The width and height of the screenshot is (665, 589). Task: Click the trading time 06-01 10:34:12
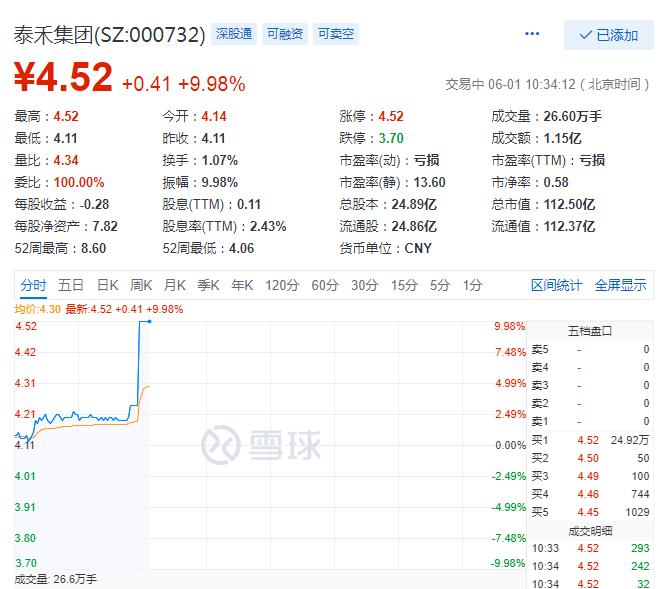pos(531,84)
